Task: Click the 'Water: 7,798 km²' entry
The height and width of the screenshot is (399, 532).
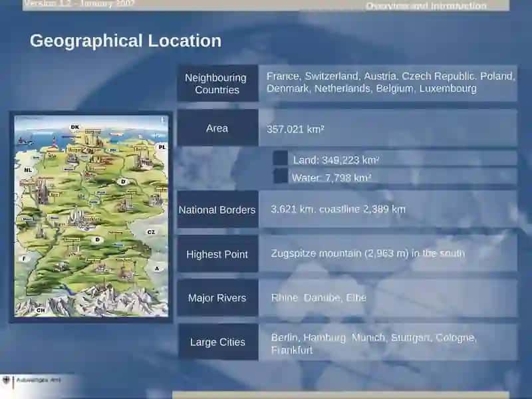Action: click(x=331, y=178)
